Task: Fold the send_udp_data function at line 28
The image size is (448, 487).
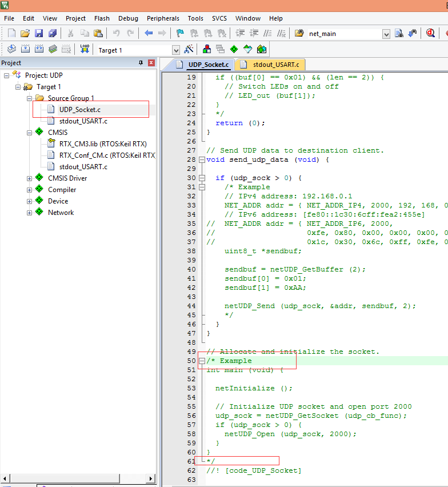Action: (x=202, y=159)
